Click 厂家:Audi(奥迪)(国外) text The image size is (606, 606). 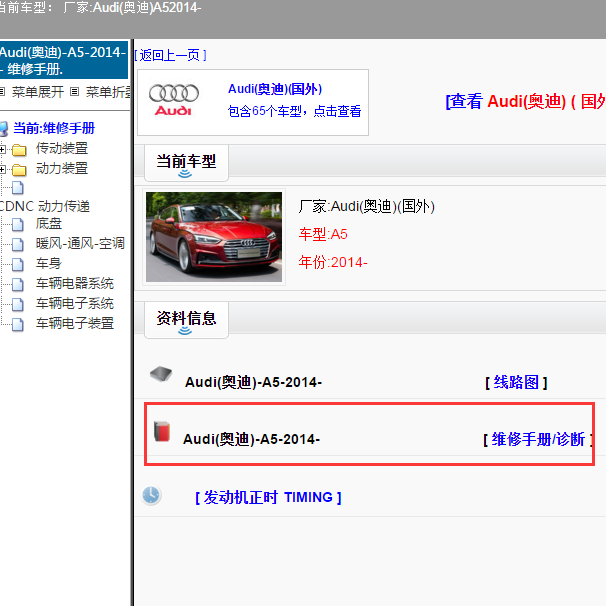(367, 206)
